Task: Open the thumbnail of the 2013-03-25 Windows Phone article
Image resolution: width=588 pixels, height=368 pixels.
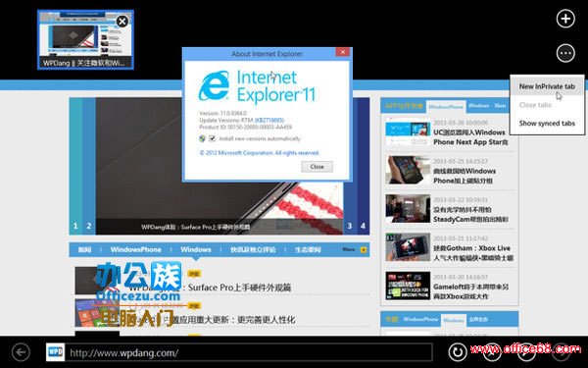Action: (x=408, y=170)
